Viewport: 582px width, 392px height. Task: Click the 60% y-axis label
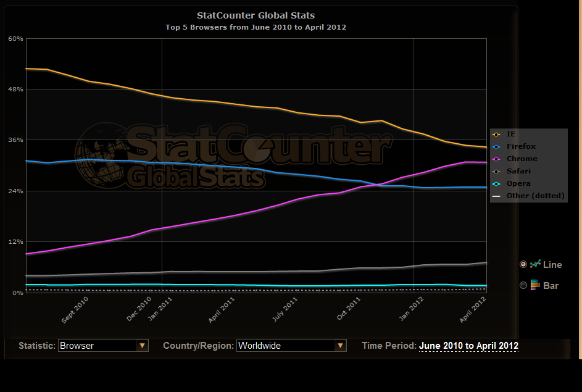(x=15, y=39)
